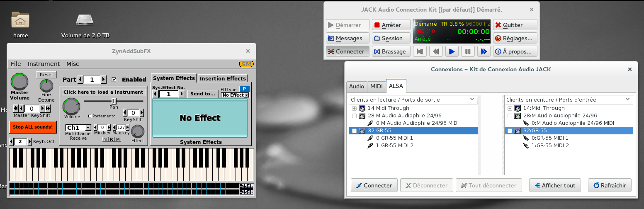Toggle the small m button below Min.key
The width and height of the screenshot is (644, 209).
105,139
